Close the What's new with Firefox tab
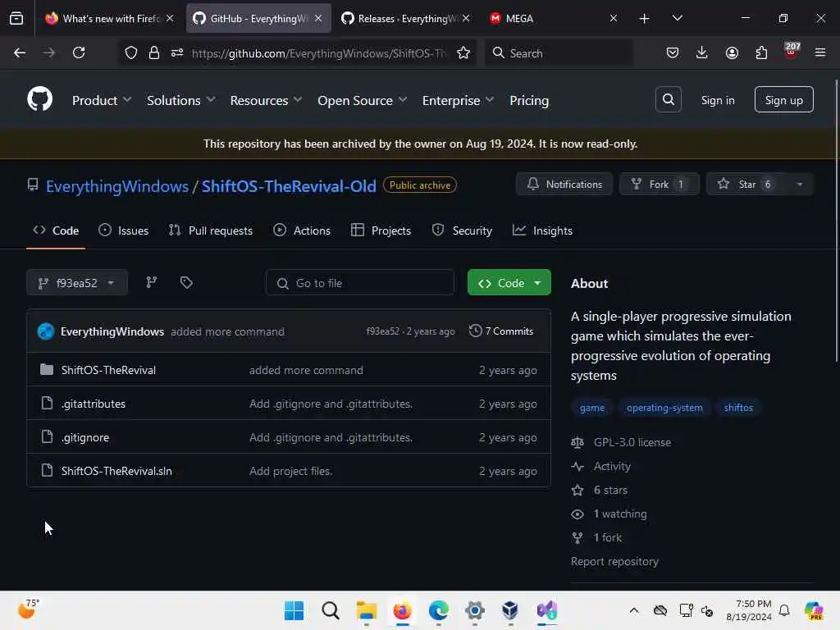Viewport: 840px width, 630px height. [170, 18]
